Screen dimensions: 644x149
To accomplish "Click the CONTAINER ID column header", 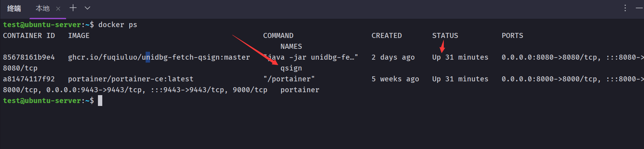I will (29, 35).
